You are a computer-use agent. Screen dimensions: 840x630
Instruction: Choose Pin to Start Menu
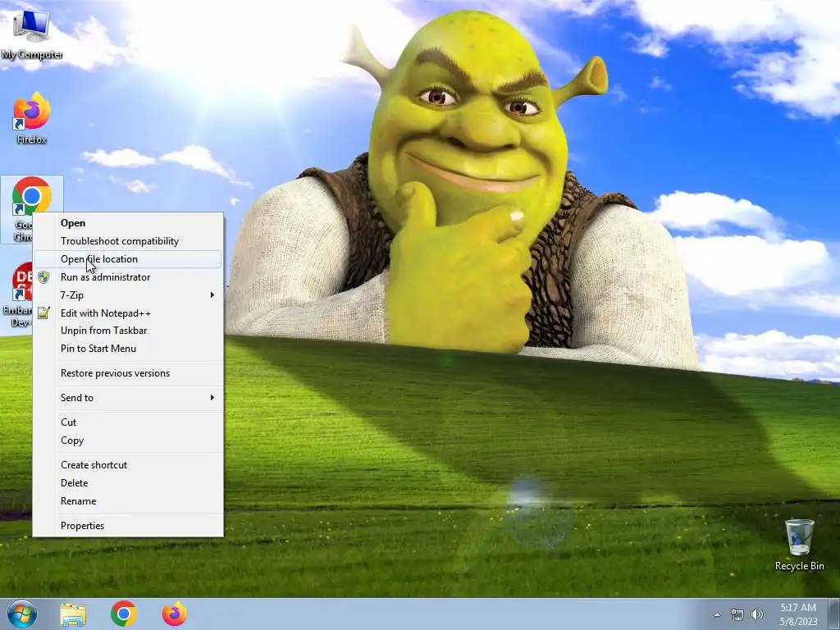(x=128, y=349)
